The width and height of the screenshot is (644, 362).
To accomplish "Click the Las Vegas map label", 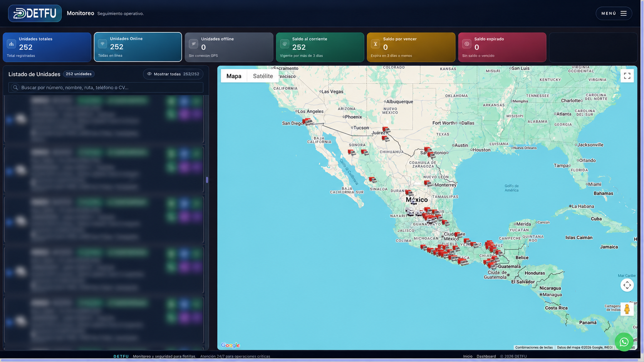I will [332, 92].
